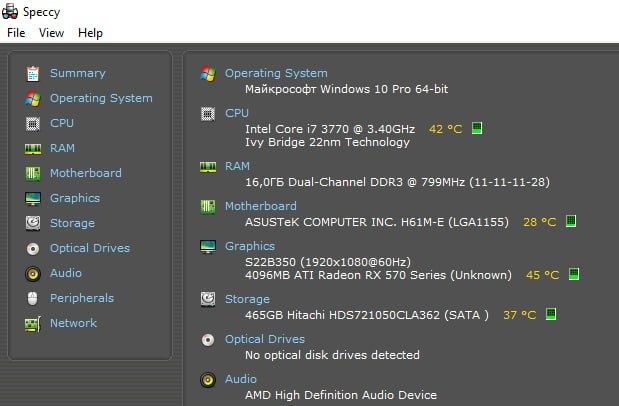
Task: Click the Intel Core i7 3770 text
Action: pyautogui.click(x=330, y=129)
